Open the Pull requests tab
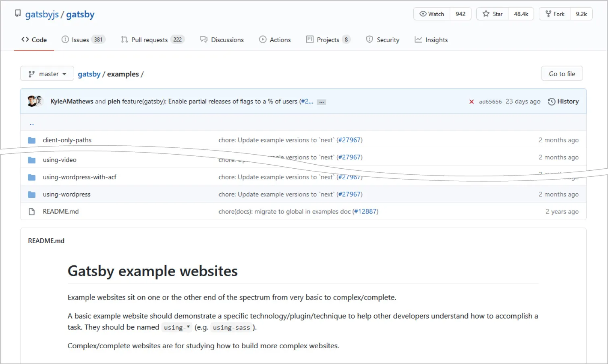 pos(152,39)
